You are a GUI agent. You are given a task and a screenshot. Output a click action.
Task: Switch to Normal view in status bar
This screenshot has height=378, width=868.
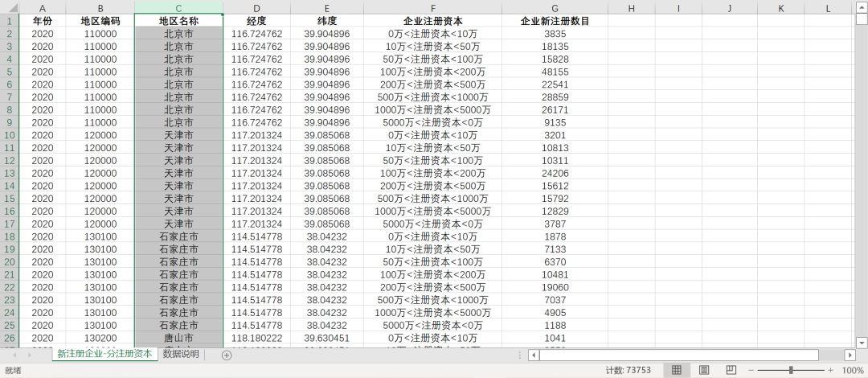677,370
